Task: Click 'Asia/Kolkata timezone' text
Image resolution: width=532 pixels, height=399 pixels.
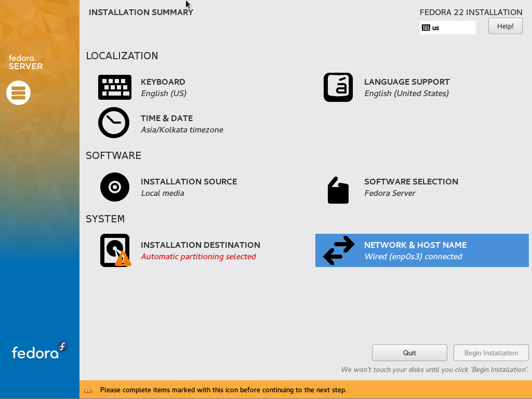Action: pos(182,129)
